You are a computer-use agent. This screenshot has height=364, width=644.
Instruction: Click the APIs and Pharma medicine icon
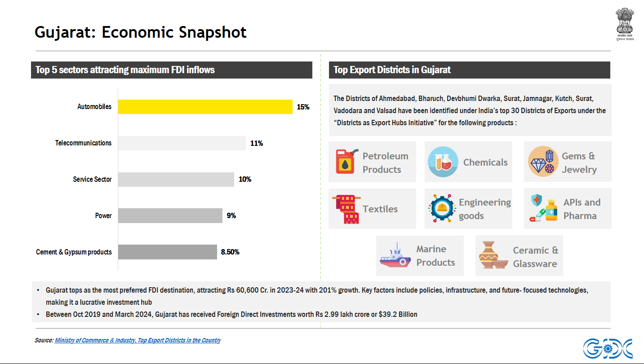click(543, 209)
